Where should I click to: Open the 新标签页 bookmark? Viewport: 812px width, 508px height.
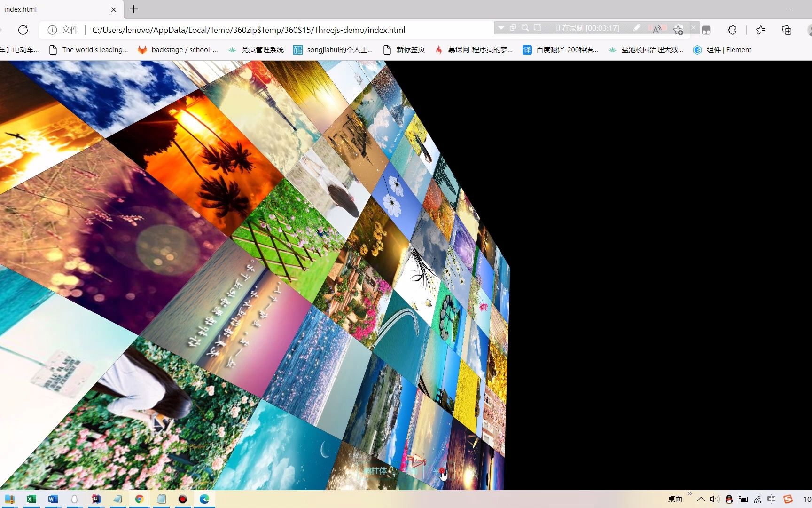pyautogui.click(x=404, y=50)
